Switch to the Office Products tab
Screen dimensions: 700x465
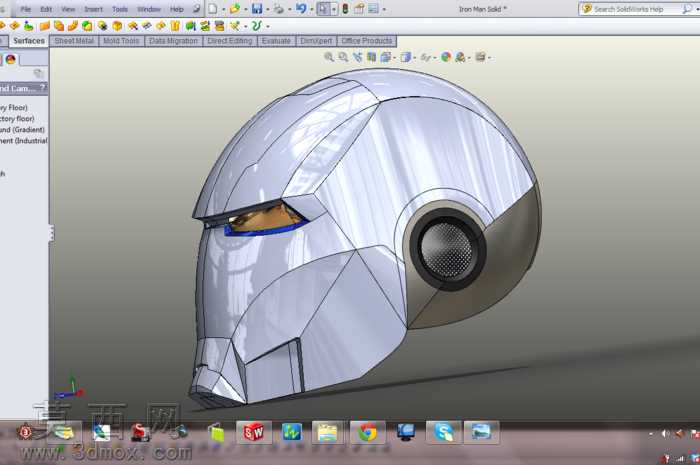[367, 41]
